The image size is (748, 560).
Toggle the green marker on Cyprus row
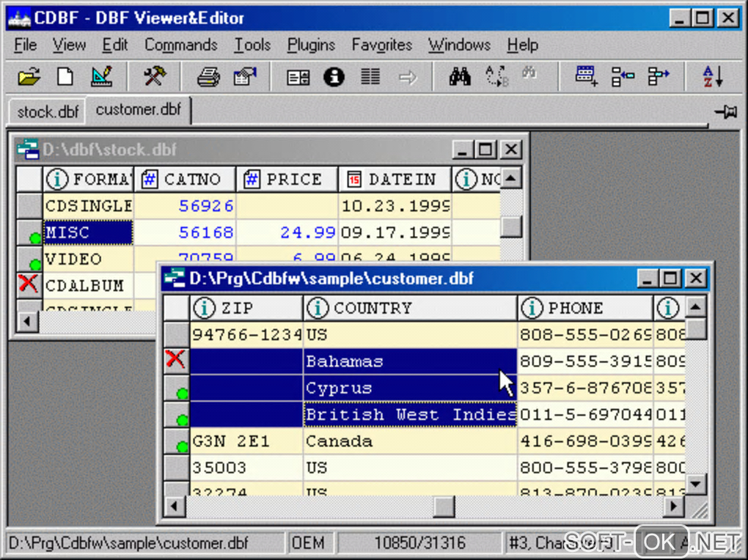click(x=182, y=394)
